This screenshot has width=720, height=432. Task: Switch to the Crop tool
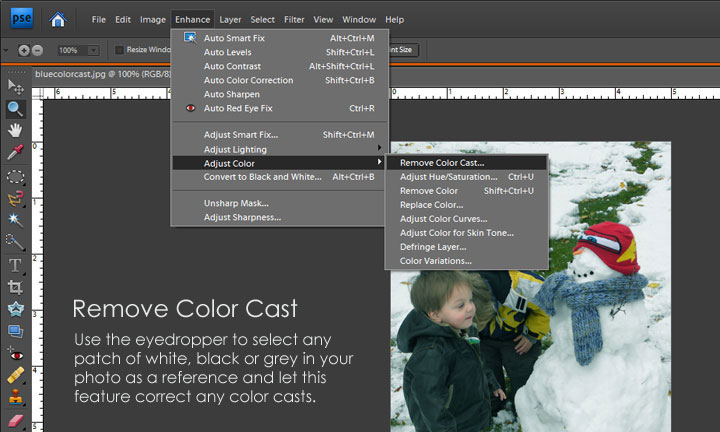(x=15, y=287)
